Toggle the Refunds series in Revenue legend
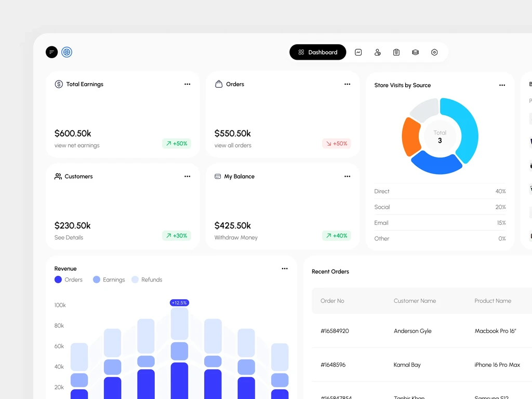The width and height of the screenshot is (532, 399). [x=147, y=280]
